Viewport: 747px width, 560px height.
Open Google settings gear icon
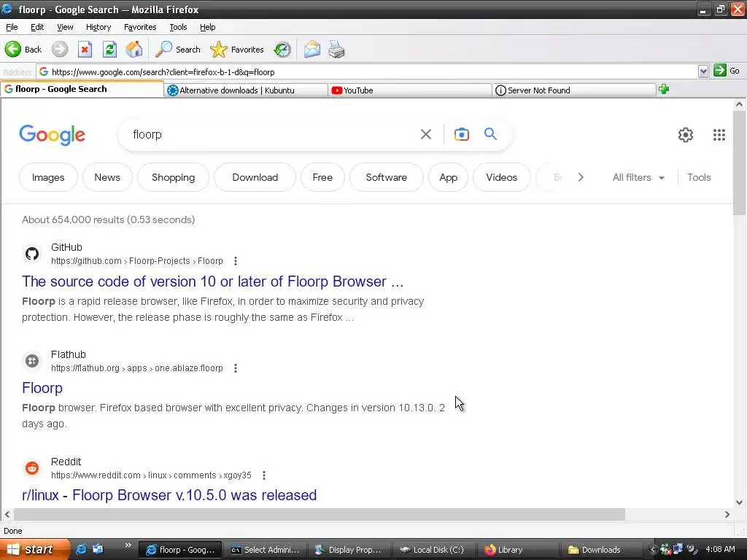click(685, 135)
